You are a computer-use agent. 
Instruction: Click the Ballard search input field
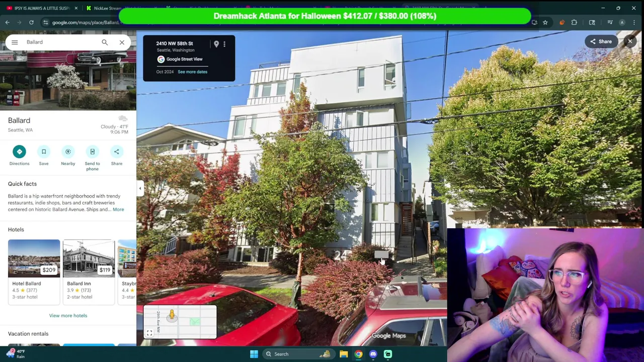click(x=60, y=42)
